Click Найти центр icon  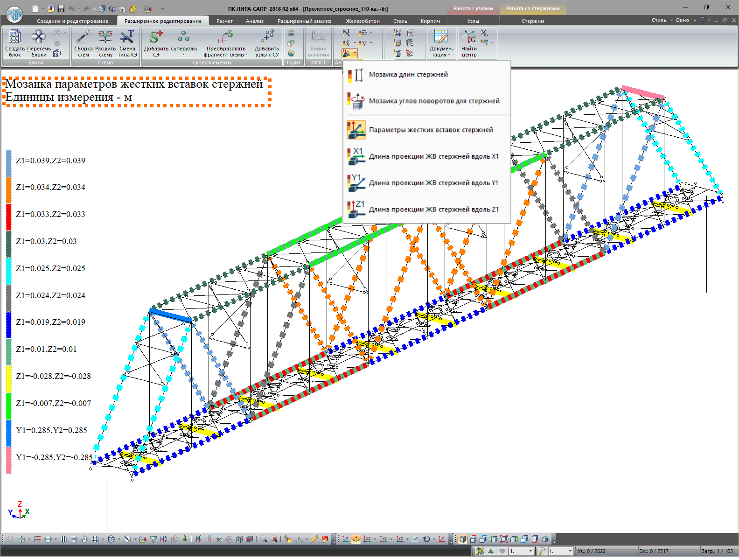click(x=469, y=37)
